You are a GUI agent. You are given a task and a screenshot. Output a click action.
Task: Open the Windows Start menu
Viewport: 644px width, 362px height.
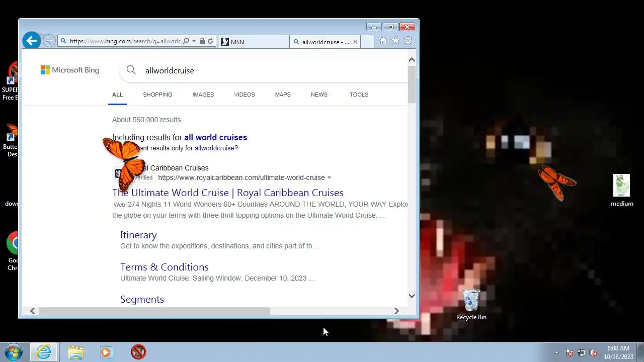point(13,352)
